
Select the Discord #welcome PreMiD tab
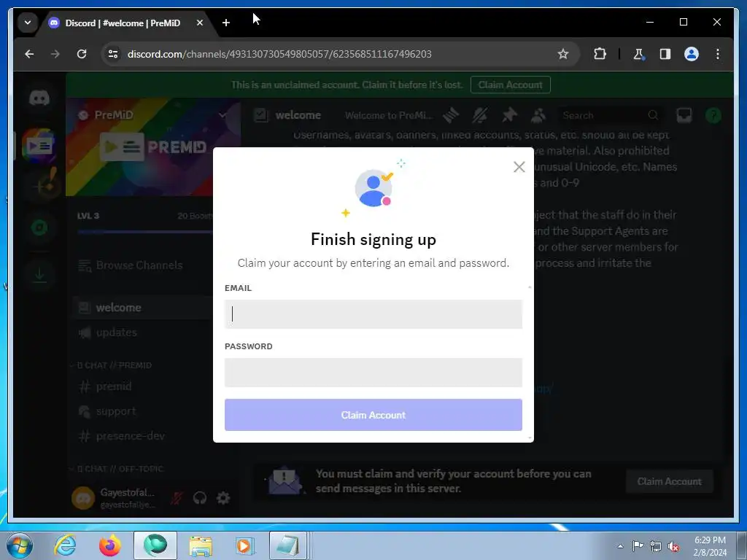pos(123,23)
